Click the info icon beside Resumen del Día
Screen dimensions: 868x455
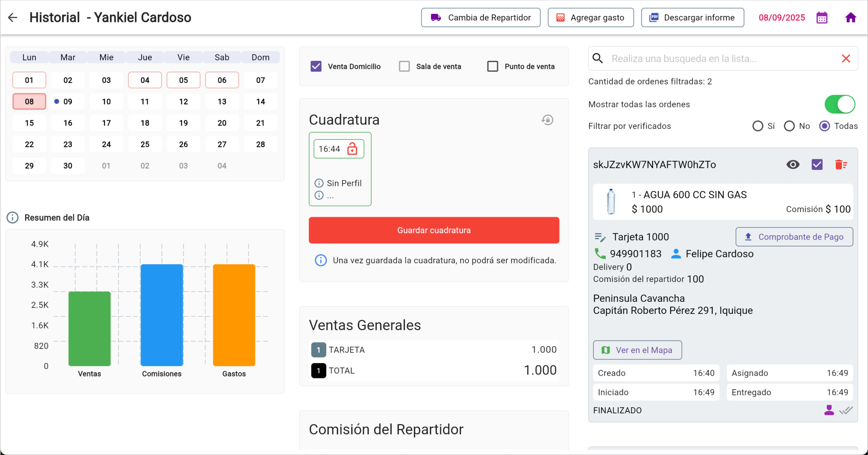12,217
